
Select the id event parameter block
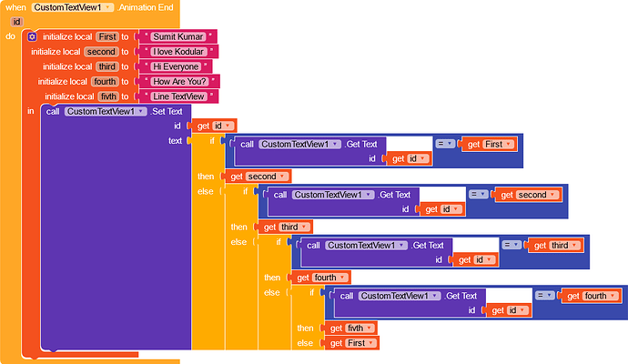16,22
